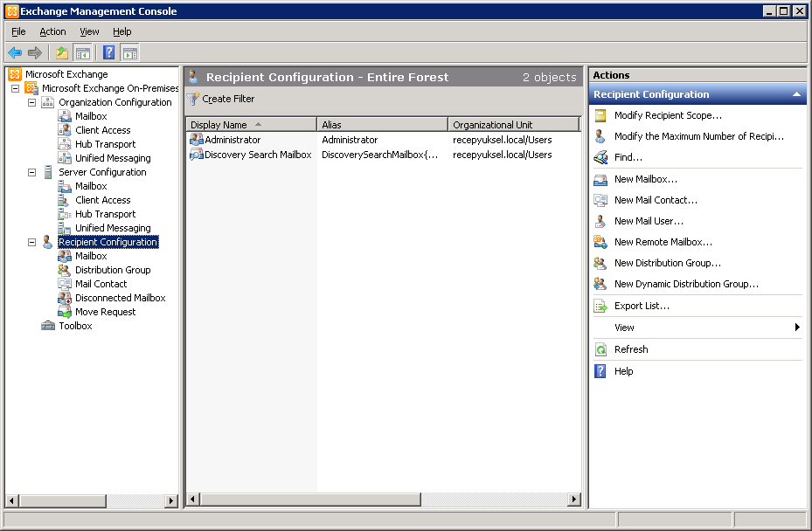
Task: Collapse the Server Configuration tree node
Action: point(32,172)
